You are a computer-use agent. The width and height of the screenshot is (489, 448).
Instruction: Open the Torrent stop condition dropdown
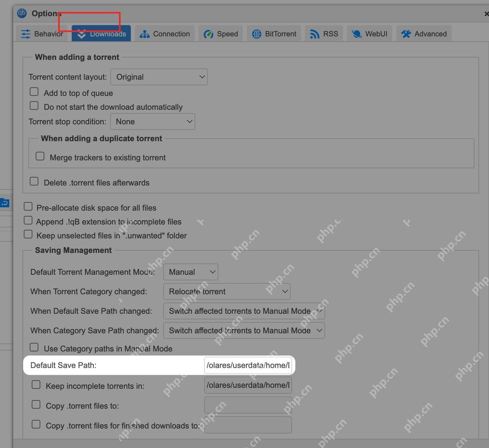[152, 121]
